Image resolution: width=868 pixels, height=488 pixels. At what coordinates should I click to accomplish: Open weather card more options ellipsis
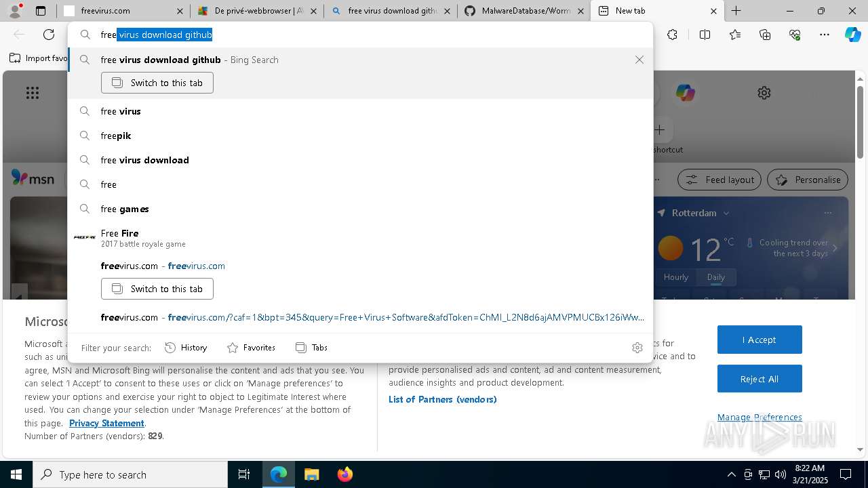pyautogui.click(x=827, y=213)
